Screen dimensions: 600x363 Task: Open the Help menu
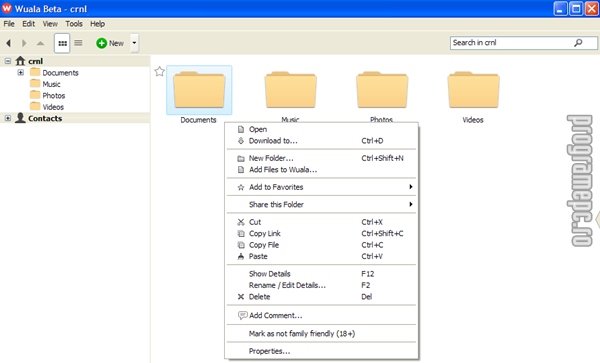98,24
